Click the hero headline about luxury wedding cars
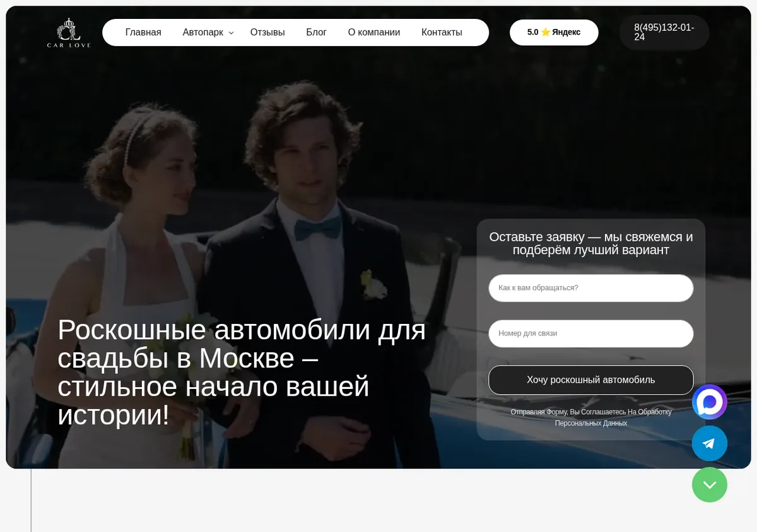The height and width of the screenshot is (532, 757). [x=242, y=373]
